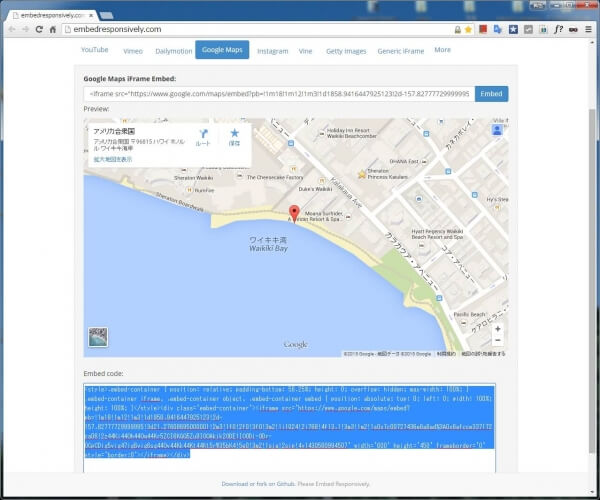600x500 pixels.
Task: Click the Google account icon on map
Action: point(496,129)
